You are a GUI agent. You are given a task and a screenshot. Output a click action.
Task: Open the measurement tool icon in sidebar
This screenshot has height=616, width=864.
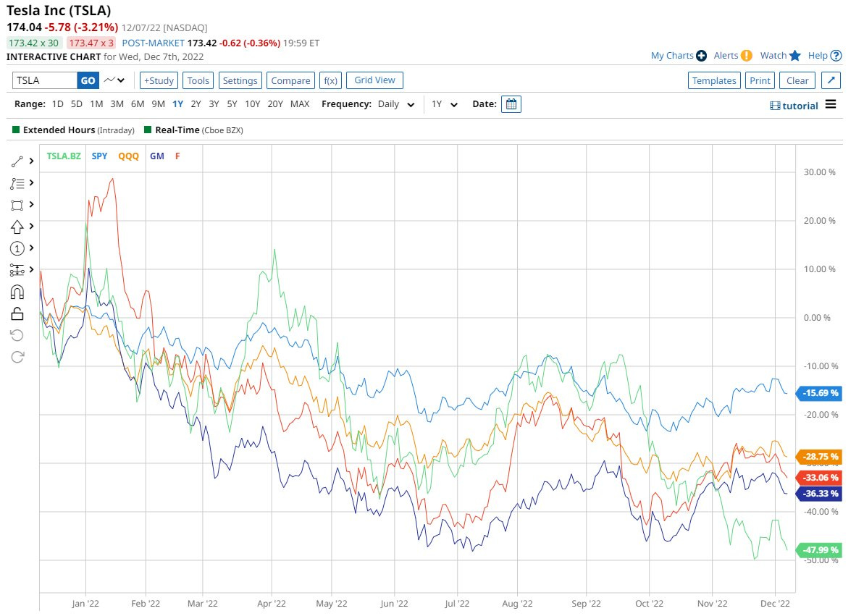coord(17,270)
